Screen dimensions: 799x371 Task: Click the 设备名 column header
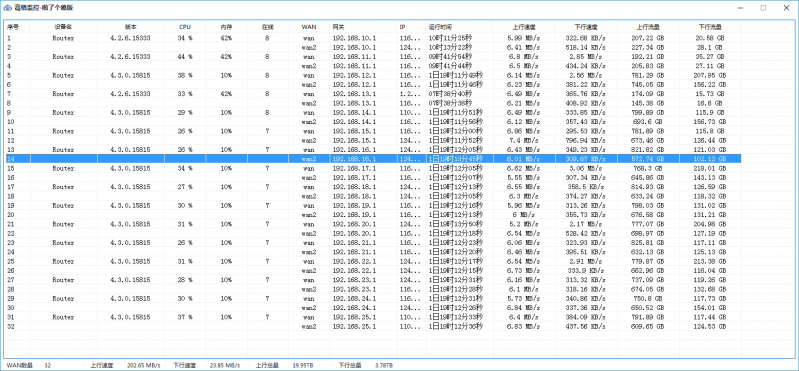(x=64, y=27)
